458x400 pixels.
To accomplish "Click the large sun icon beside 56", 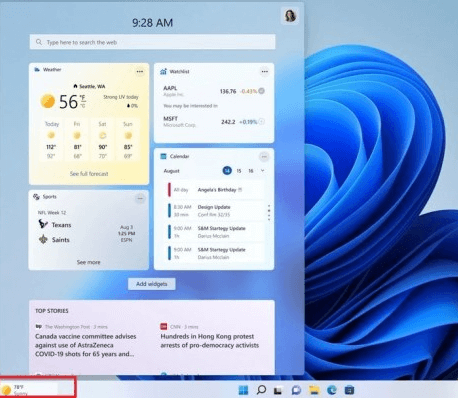I will [x=48, y=101].
